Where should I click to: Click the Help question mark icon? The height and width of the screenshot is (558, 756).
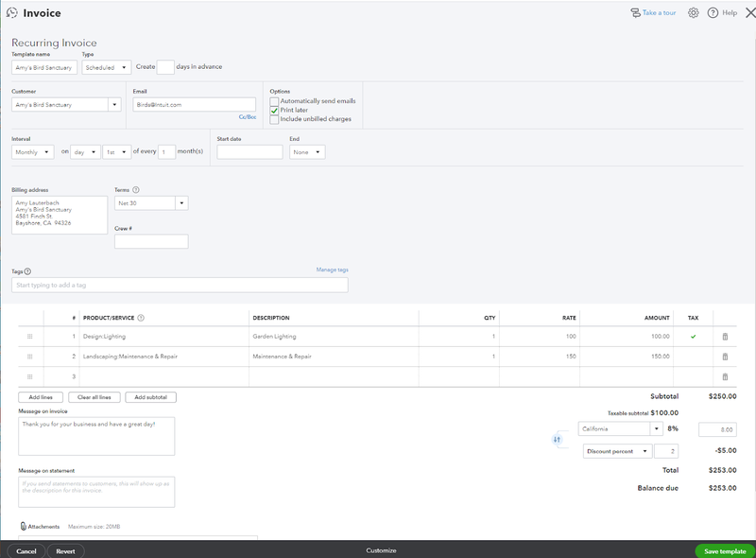coord(713,13)
